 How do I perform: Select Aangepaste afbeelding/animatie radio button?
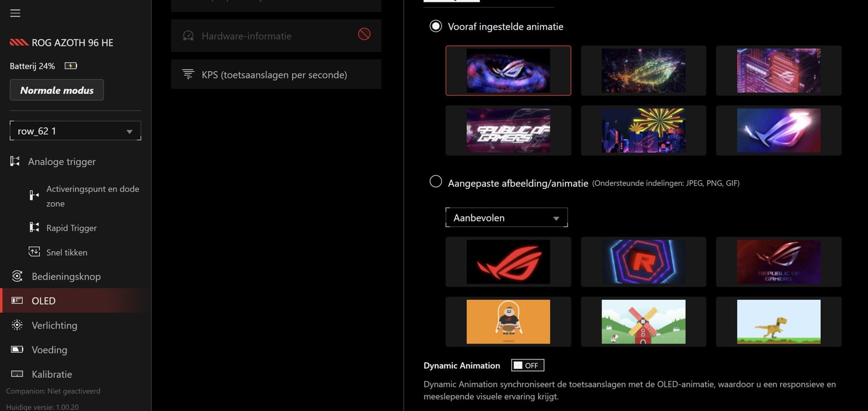[435, 181]
